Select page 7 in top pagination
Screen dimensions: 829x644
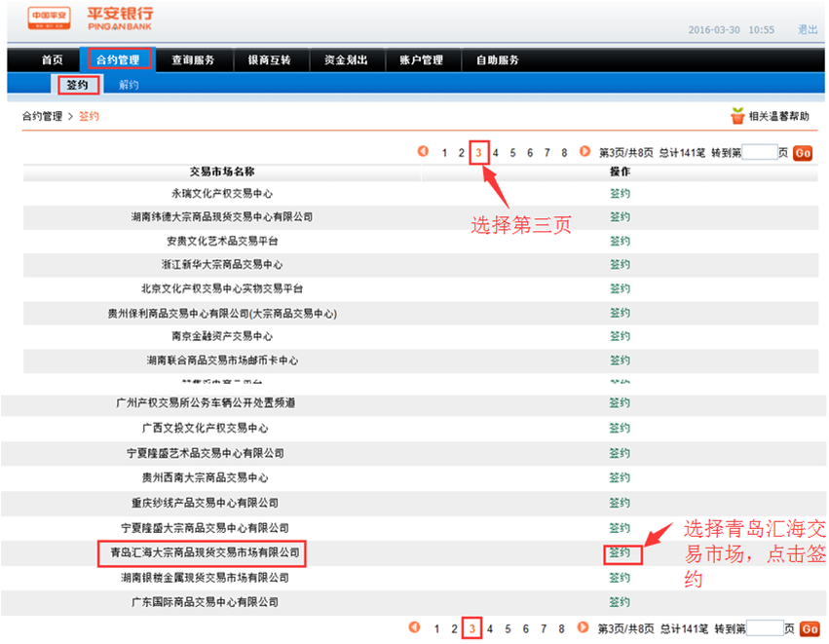547,153
